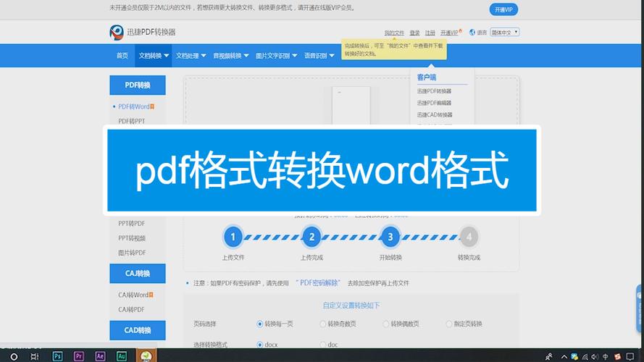Go to the 首页 nav tab

point(122,56)
